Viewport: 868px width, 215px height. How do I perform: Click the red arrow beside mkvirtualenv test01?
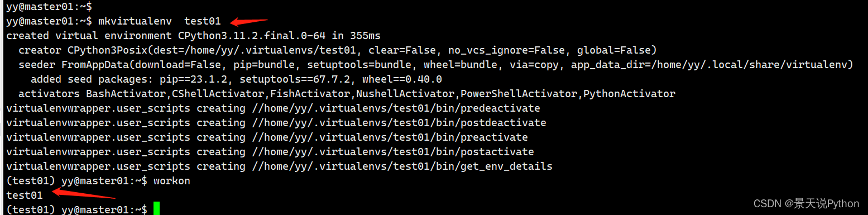coord(250,22)
